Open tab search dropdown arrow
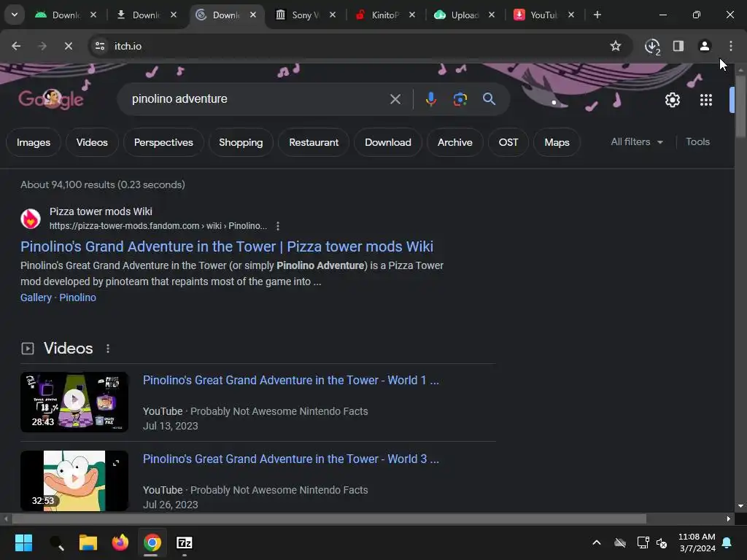 point(15,15)
